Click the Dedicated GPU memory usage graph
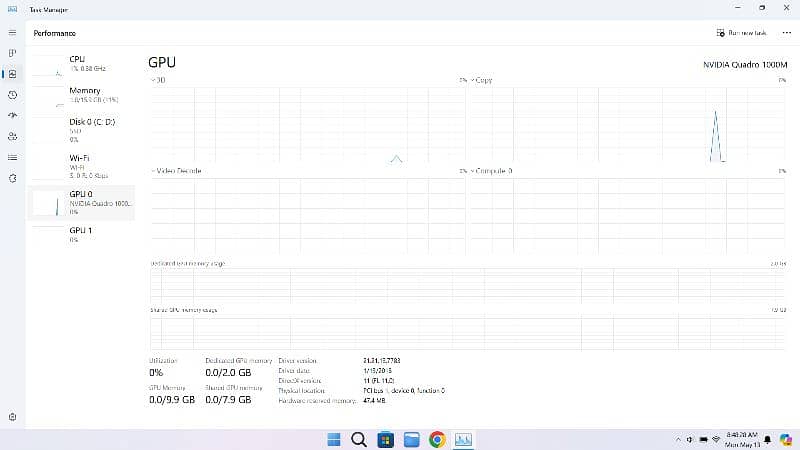800x450 pixels. pos(467,286)
